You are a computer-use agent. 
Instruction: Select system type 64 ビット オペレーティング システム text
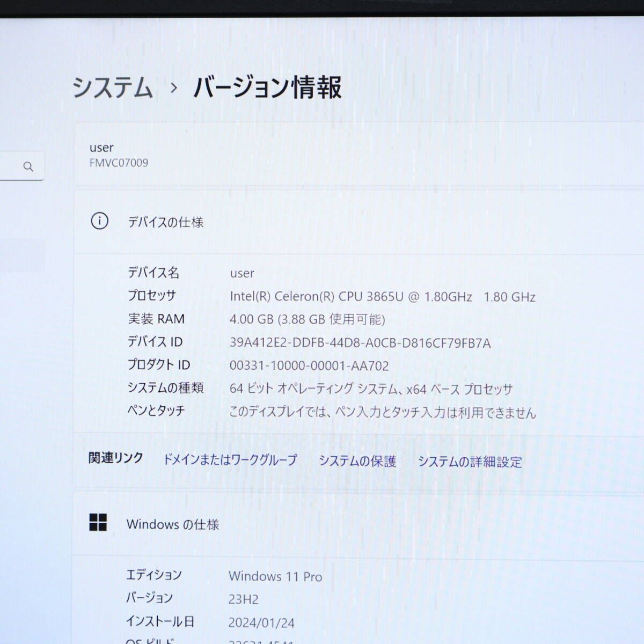click(x=371, y=389)
